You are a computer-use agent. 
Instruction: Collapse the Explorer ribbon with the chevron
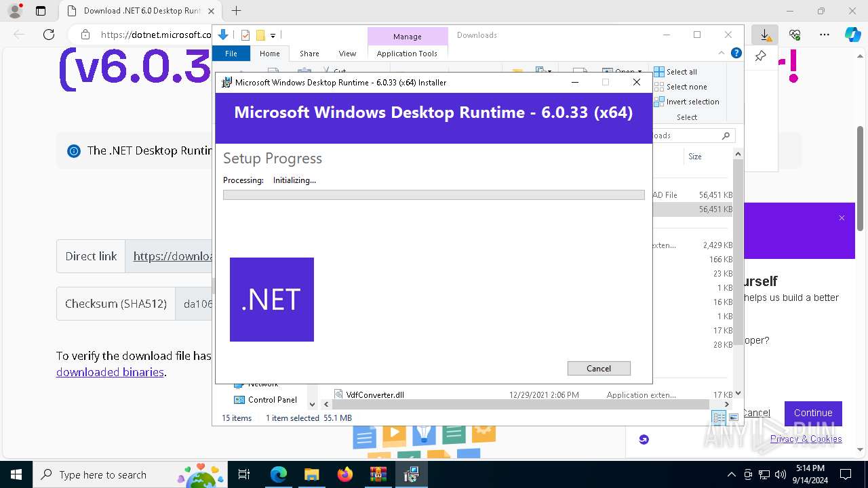pos(722,54)
